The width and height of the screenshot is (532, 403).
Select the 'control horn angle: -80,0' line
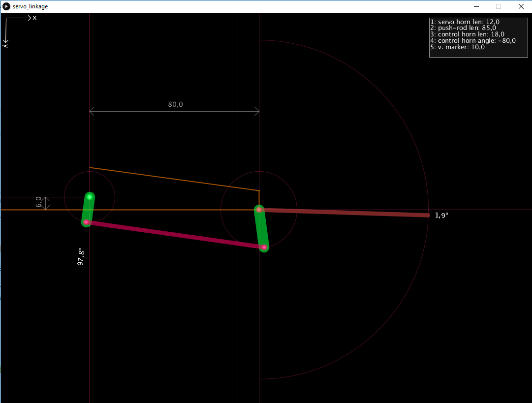[473, 41]
